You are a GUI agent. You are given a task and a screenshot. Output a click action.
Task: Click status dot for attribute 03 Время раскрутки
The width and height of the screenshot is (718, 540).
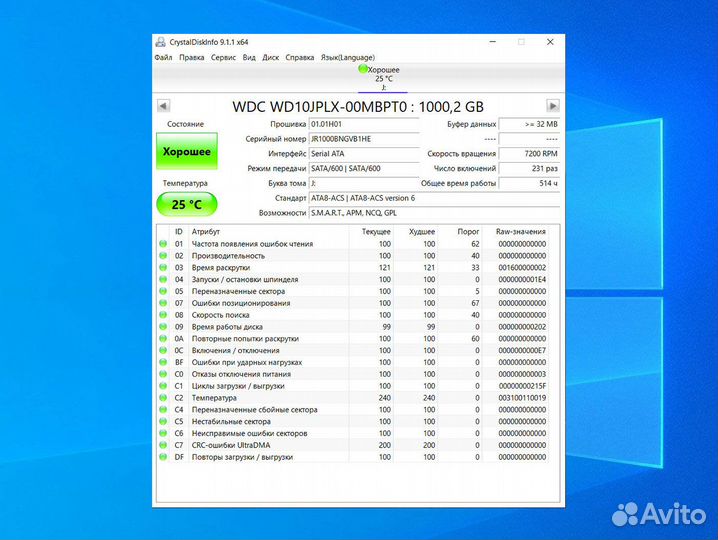163,267
